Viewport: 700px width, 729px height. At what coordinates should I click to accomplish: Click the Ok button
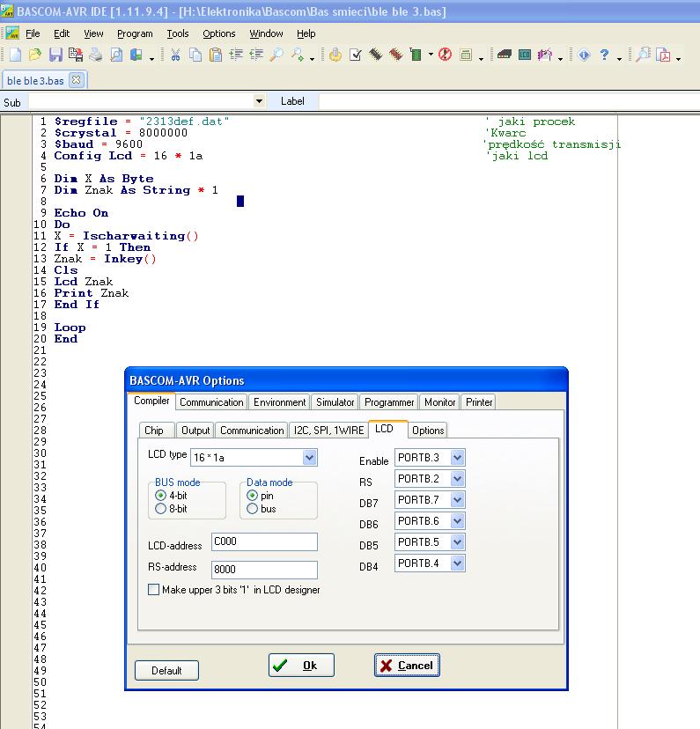(301, 666)
